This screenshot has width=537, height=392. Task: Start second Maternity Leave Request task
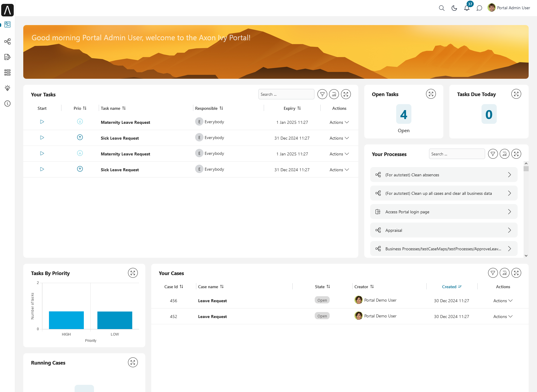point(42,153)
